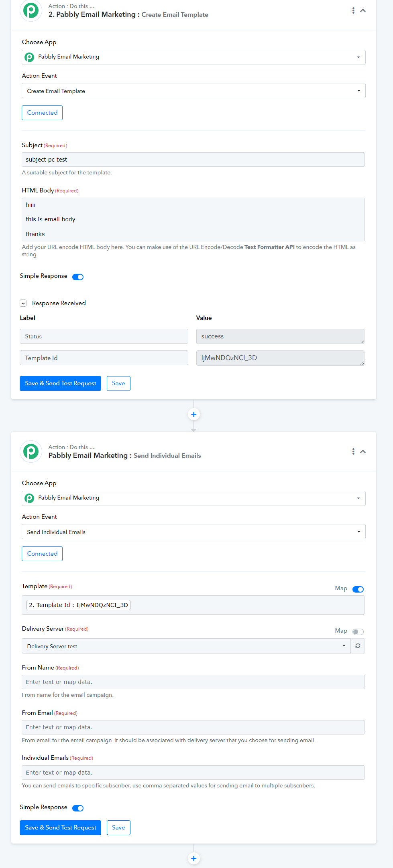The height and width of the screenshot is (868, 393).
Task: Toggle Simple Response in Create Email Template step
Action: tap(78, 277)
